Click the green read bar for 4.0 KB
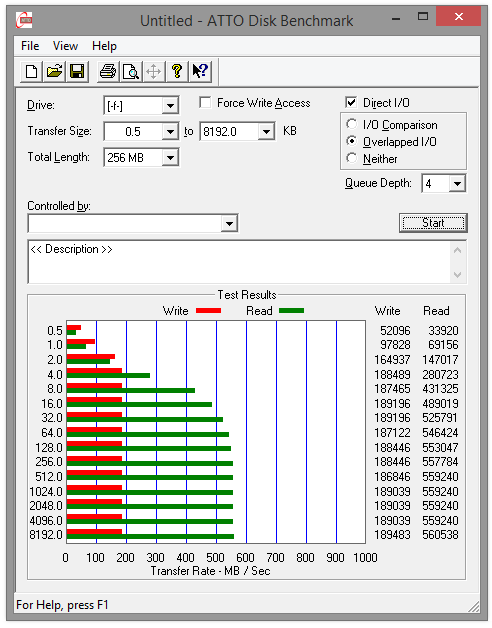 click(x=108, y=376)
